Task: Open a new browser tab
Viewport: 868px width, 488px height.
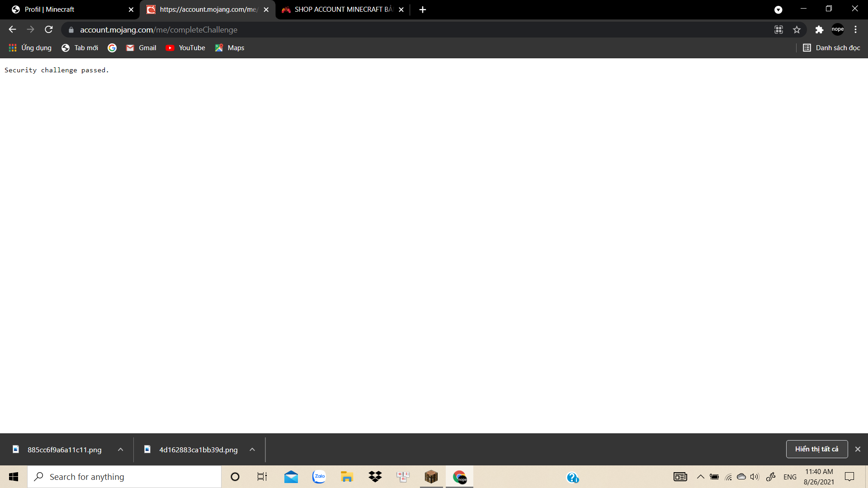Action: click(422, 9)
